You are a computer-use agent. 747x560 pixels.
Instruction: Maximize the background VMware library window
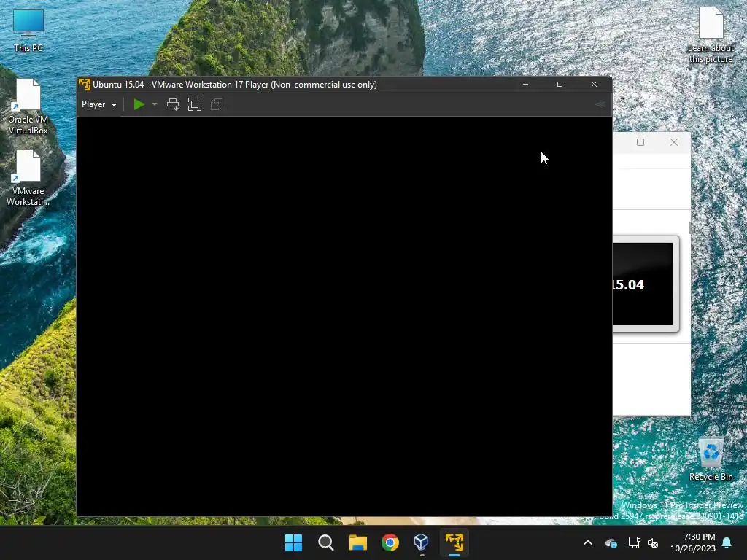click(640, 142)
